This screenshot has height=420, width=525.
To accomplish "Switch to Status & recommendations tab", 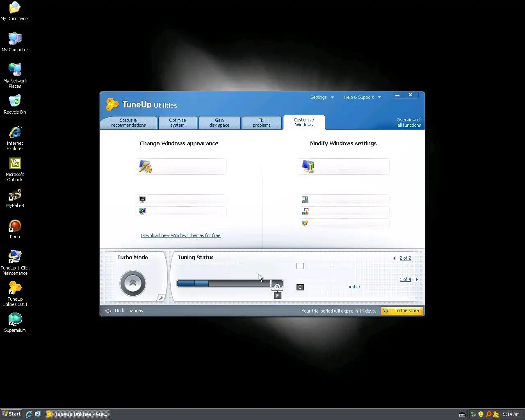I will [128, 123].
